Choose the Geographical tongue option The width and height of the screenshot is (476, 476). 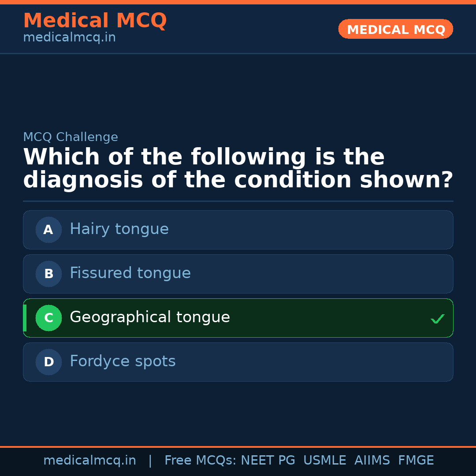[150, 317]
